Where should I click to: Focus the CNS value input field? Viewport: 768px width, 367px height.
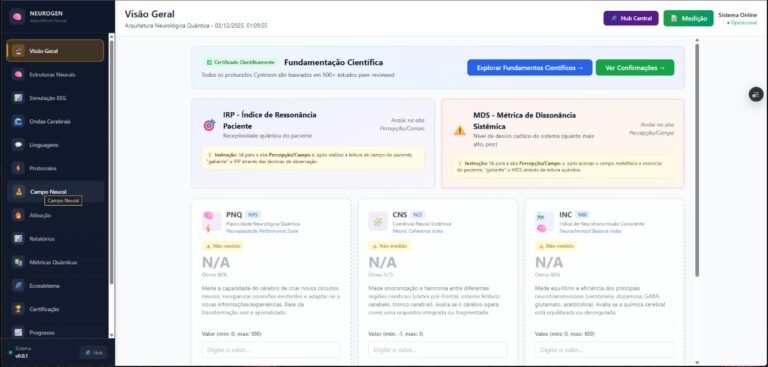click(437, 350)
